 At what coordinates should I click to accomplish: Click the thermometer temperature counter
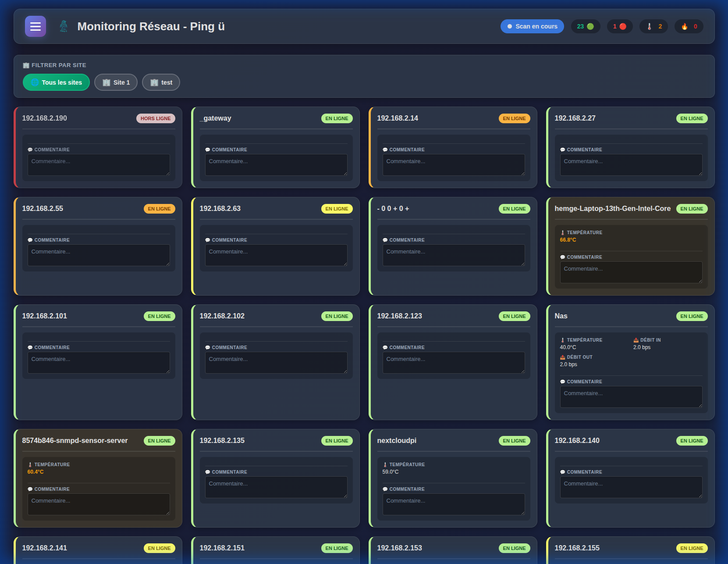pyautogui.click(x=653, y=26)
